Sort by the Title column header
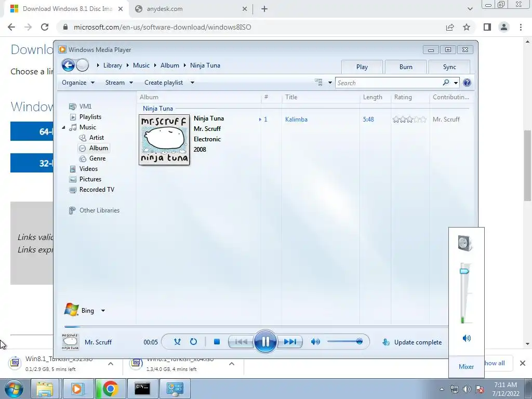Image resolution: width=532 pixels, height=399 pixels. [291, 97]
